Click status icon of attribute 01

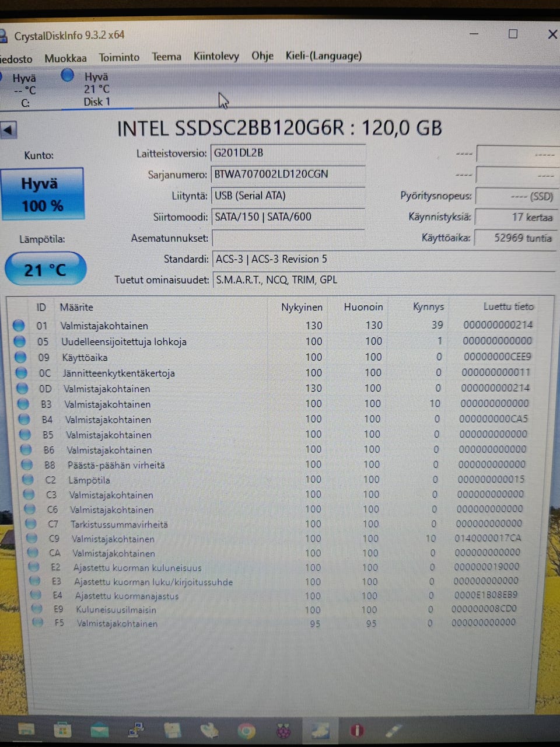coord(19,326)
